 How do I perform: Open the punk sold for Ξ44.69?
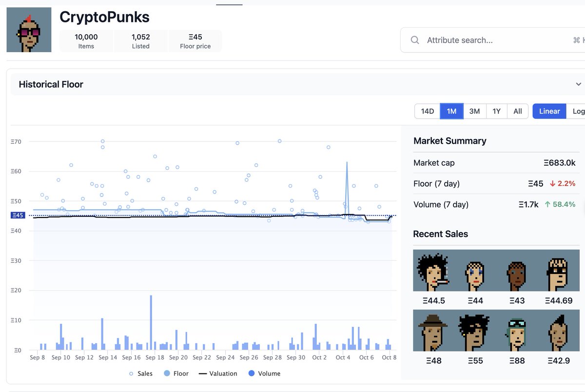pyautogui.click(x=559, y=271)
